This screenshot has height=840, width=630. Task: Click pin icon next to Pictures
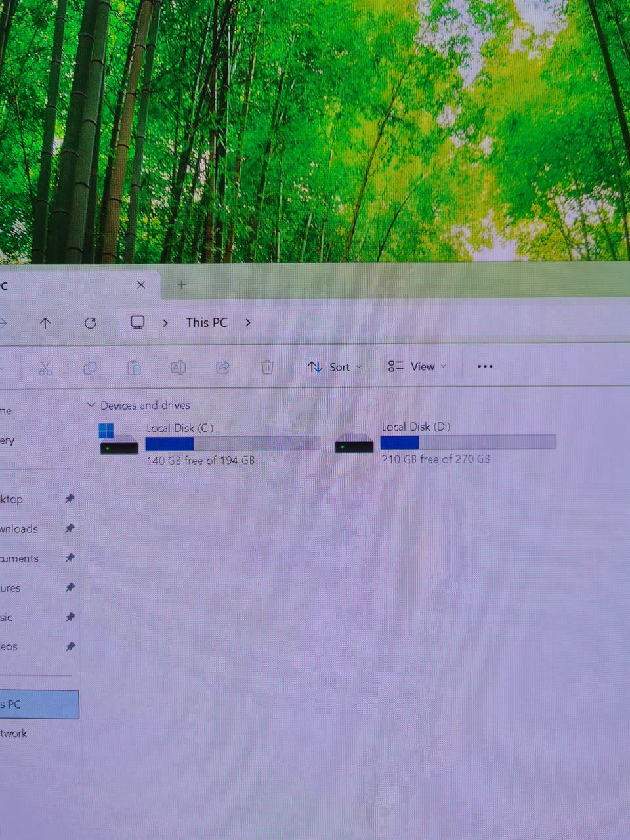pyautogui.click(x=70, y=587)
